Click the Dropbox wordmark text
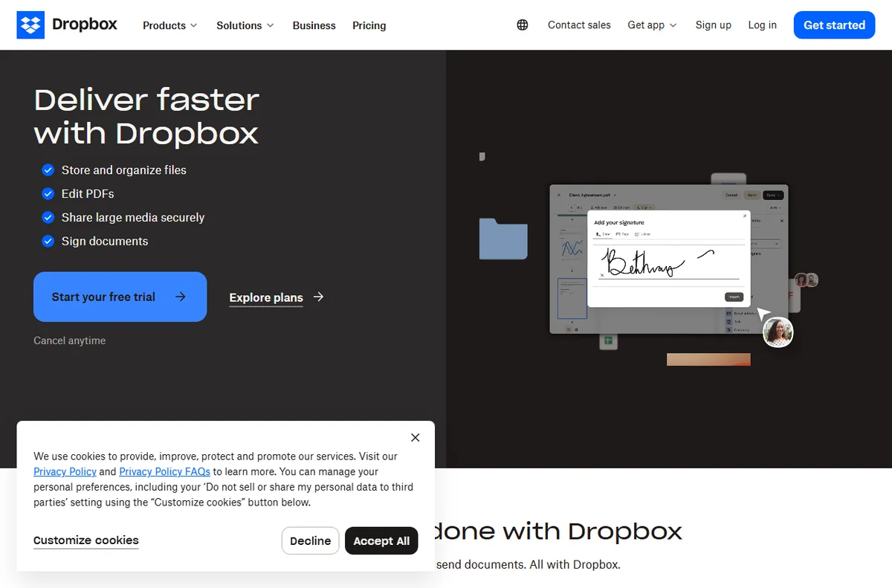The height and width of the screenshot is (588, 892). [85, 25]
